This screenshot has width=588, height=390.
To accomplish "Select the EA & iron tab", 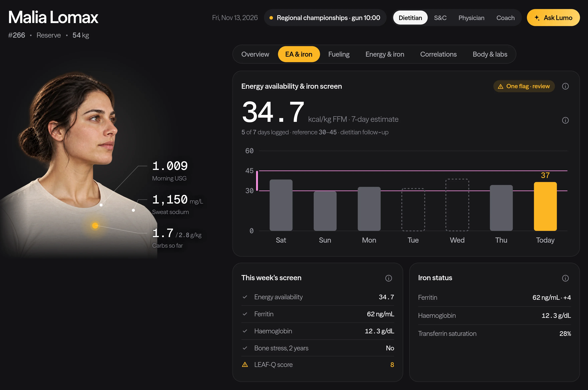I will [299, 54].
